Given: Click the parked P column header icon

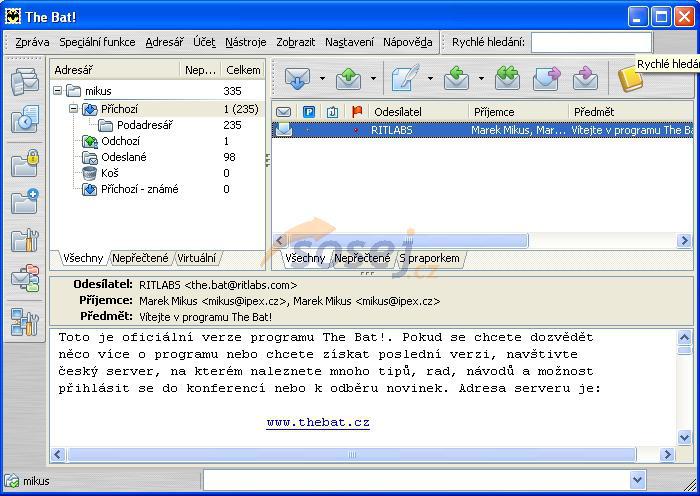Looking at the screenshot, I should (x=308, y=112).
